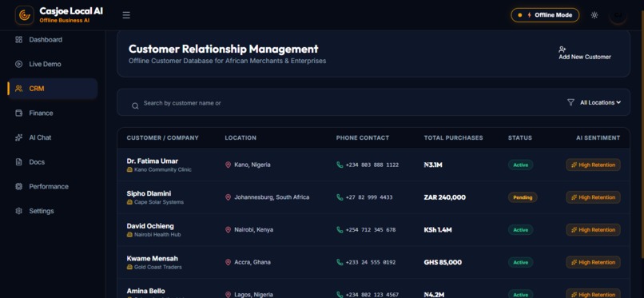Open Kwame Mensah customer row
Image resolution: width=644 pixels, height=298 pixels.
pos(373,262)
